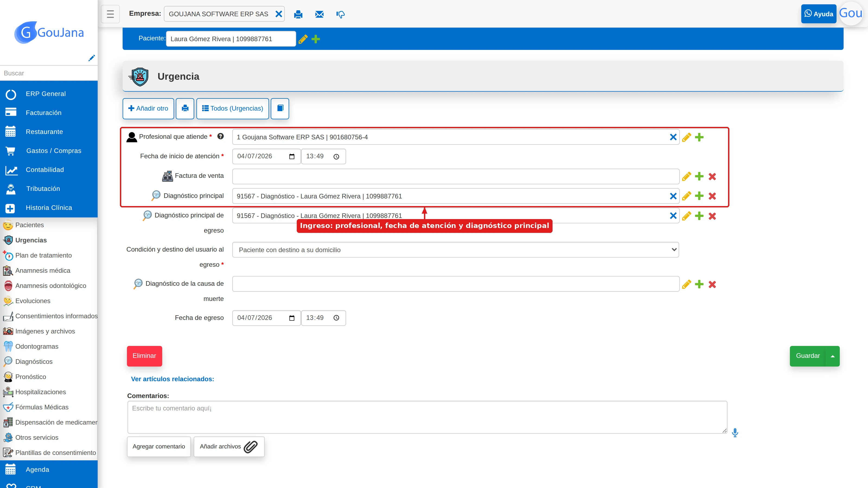
Task: Clear the Diagnóstico principal field value
Action: [x=673, y=196]
